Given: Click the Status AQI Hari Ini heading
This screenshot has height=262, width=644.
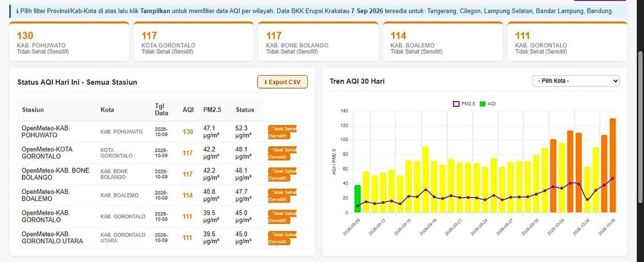Looking at the screenshot, I should 77,82.
